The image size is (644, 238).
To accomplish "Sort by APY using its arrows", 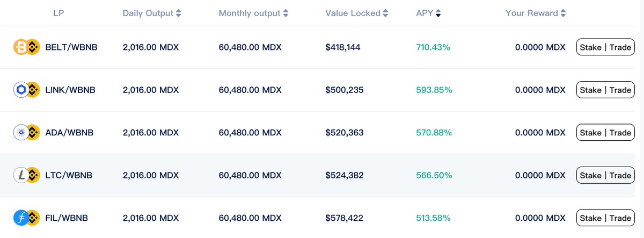I will [x=438, y=13].
